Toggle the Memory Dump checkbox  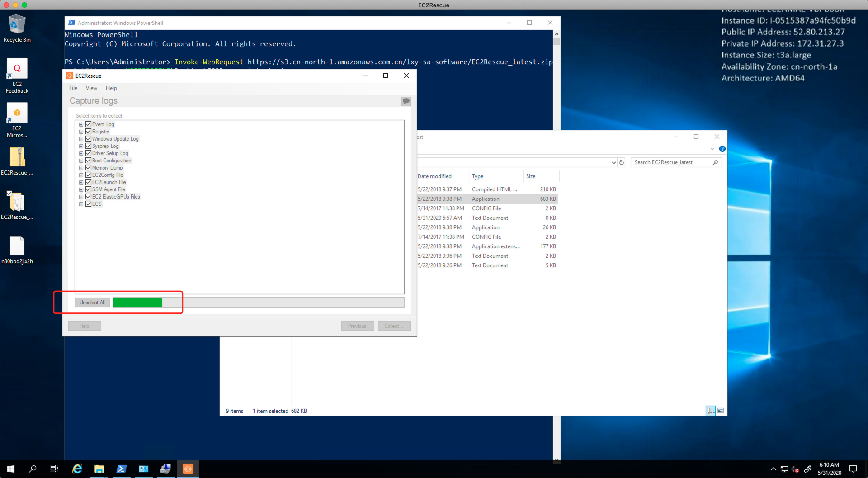click(x=89, y=168)
